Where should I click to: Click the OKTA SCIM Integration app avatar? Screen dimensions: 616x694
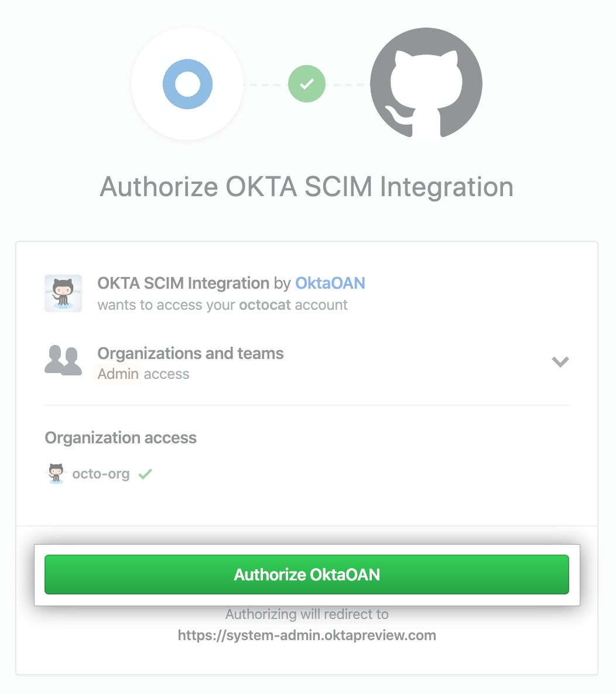coord(63,293)
